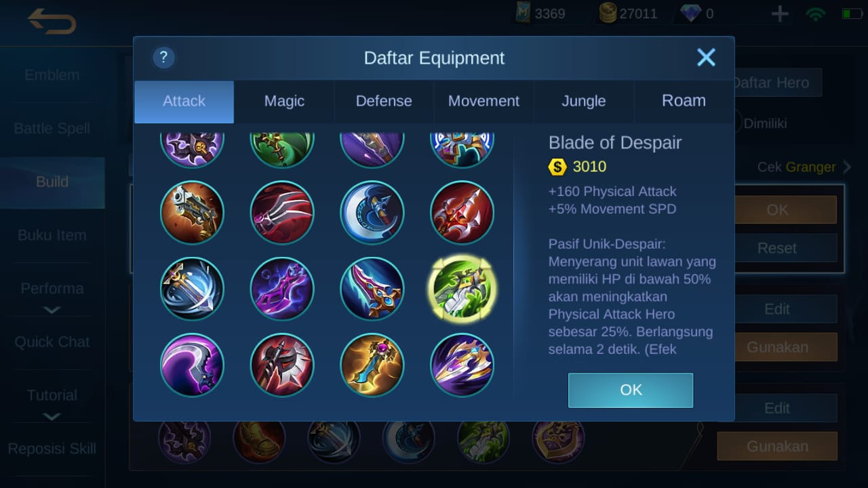Switch to the Jungle tab
Viewport: 868px width, 488px height.
point(584,101)
